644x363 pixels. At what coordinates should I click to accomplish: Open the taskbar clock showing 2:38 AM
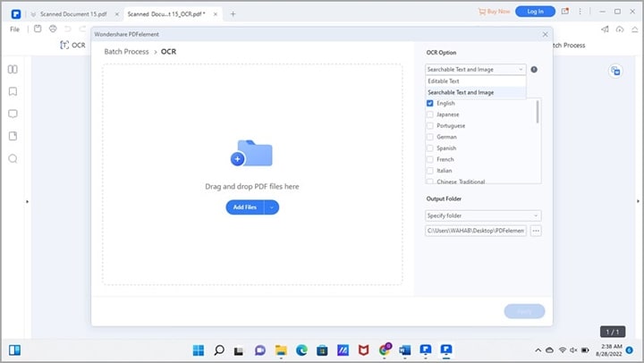click(609, 350)
